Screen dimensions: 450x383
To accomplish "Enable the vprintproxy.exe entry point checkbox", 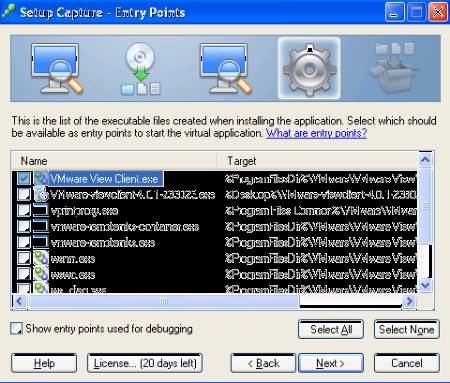I will pyautogui.click(x=24, y=210).
